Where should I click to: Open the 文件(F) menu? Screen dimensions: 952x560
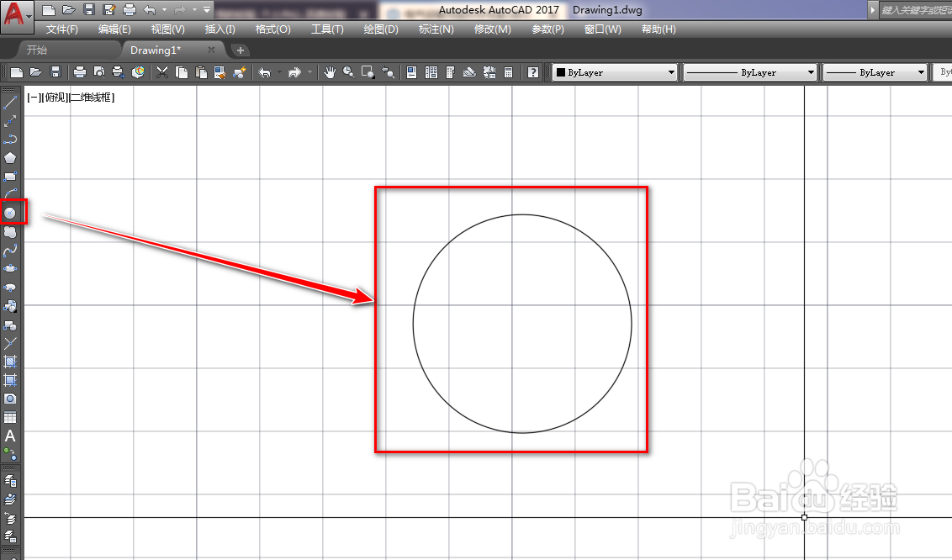point(62,29)
